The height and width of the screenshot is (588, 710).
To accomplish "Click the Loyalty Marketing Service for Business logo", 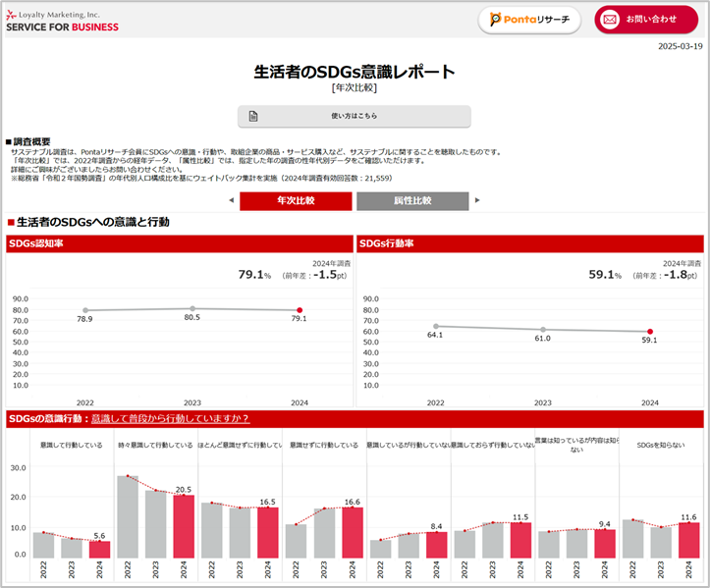I will click(62, 22).
